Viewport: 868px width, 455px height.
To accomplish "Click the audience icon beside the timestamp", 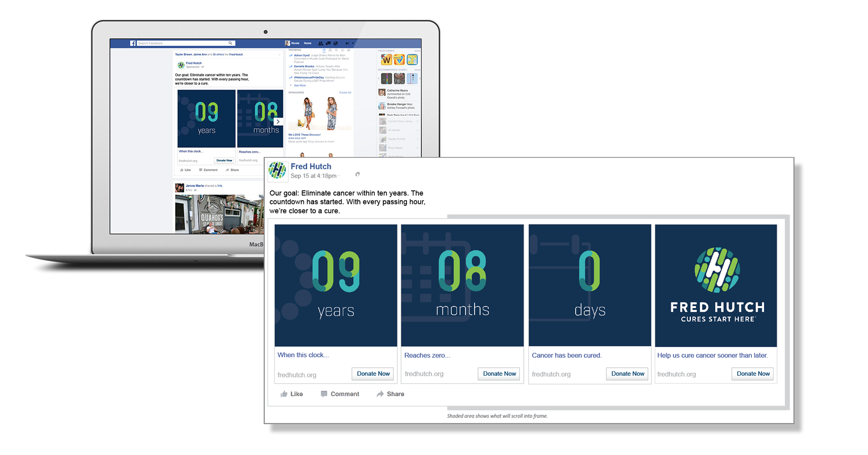I will tap(358, 174).
